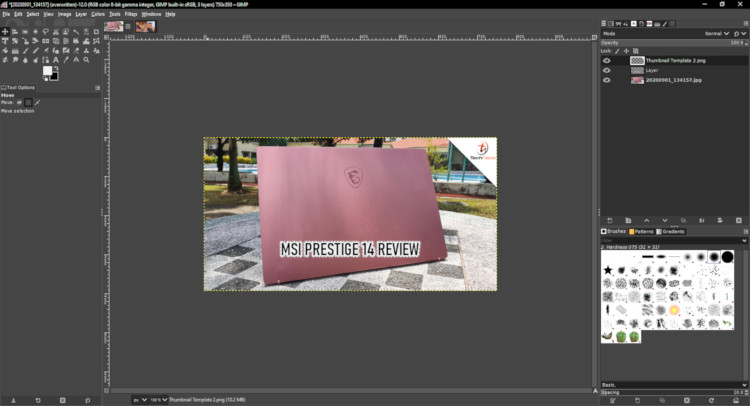This screenshot has width=750, height=406.
Task: Select the Bucket Fill tool
Action: point(5,51)
